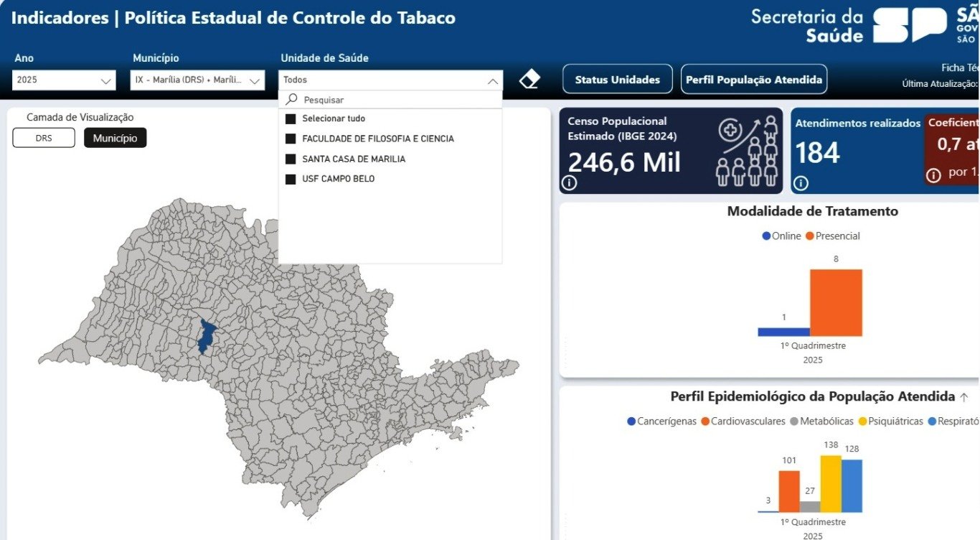Open Perfil População Atendida page
The height and width of the screenshot is (540, 980).
point(754,79)
